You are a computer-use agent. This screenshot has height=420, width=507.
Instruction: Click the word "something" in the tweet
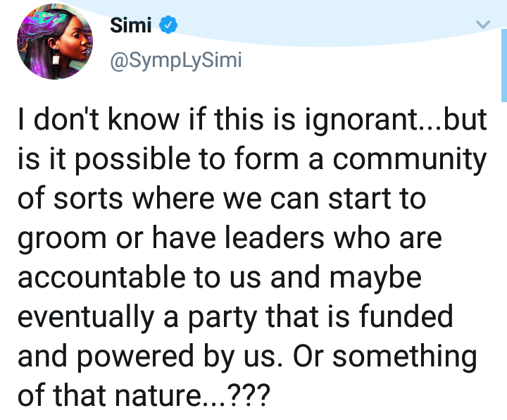coord(405,357)
